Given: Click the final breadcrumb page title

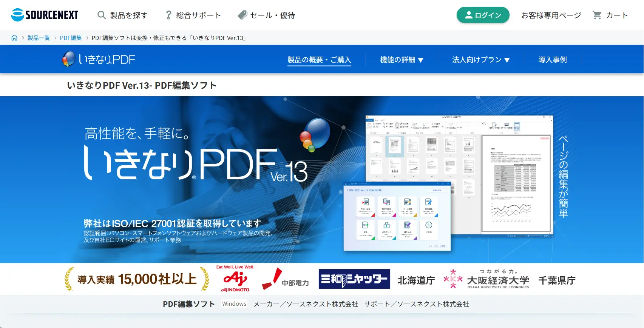Looking at the screenshot, I should point(169,38).
